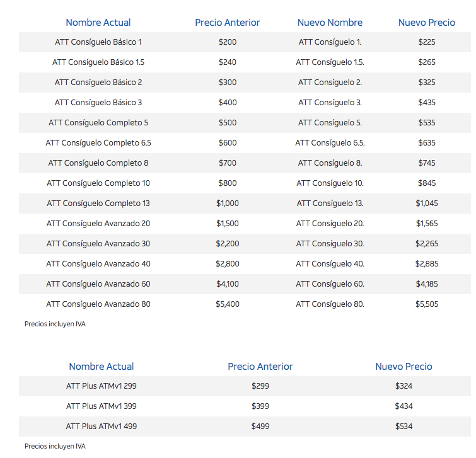Click the $535 new price value

tap(426, 123)
